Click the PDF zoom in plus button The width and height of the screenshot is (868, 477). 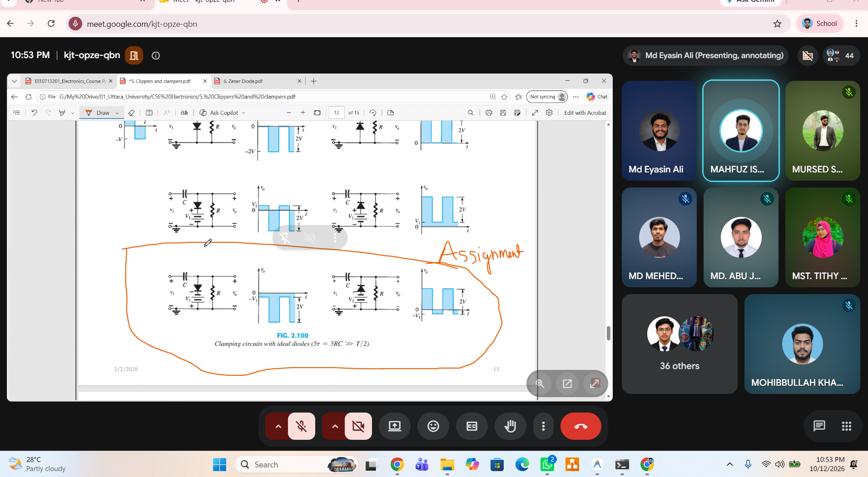pos(303,113)
